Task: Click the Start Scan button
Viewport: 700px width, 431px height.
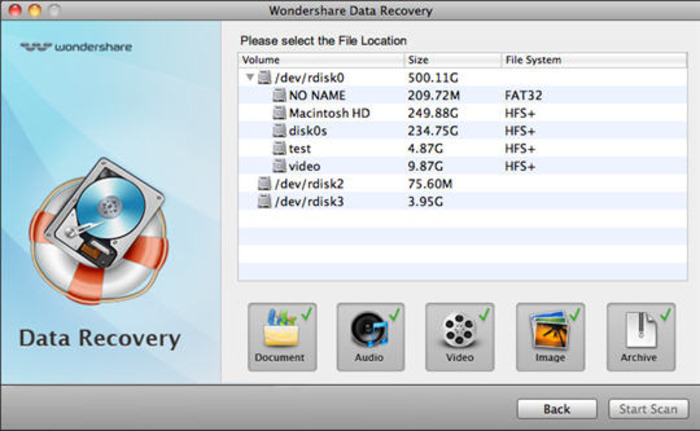Action: pos(648,409)
